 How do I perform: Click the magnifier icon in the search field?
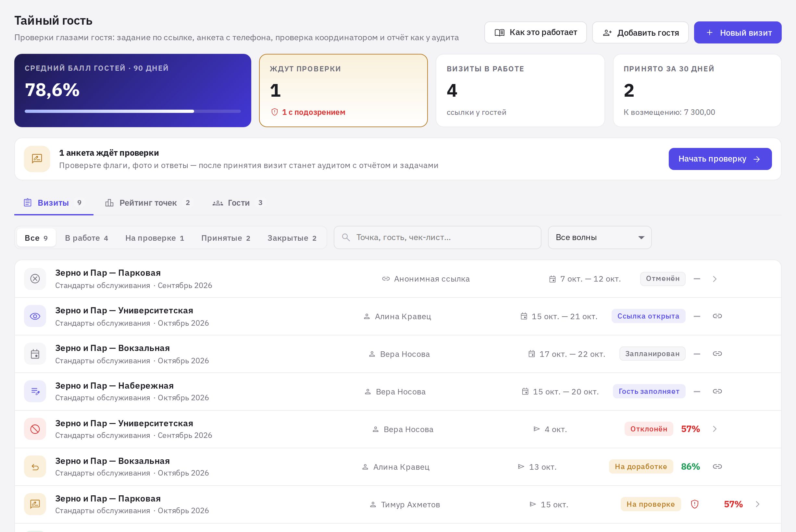346,237
